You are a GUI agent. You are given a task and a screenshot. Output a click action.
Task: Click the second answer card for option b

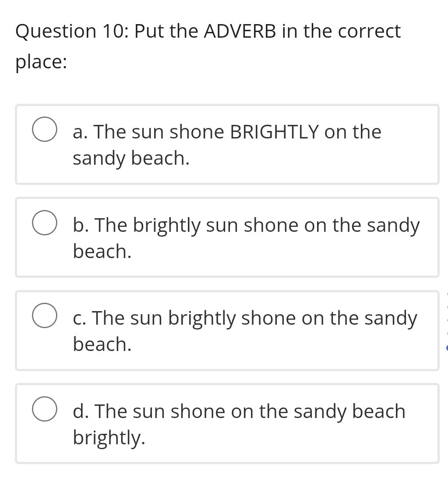227,237
